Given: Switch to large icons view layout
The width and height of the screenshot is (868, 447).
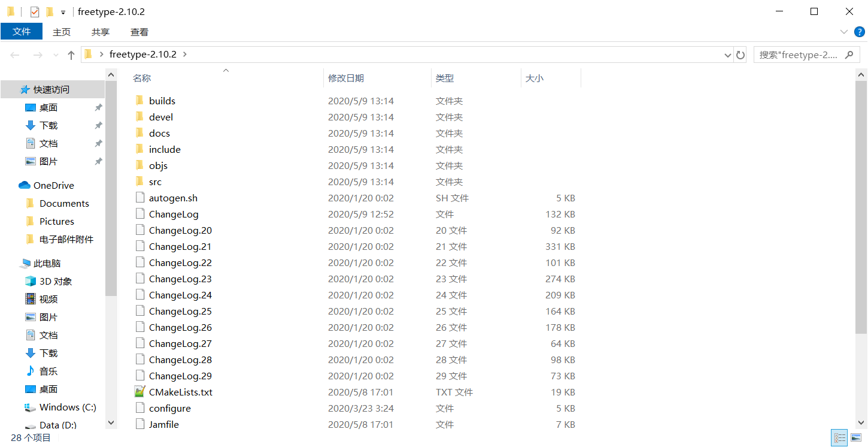Looking at the screenshot, I should pyautogui.click(x=856, y=438).
